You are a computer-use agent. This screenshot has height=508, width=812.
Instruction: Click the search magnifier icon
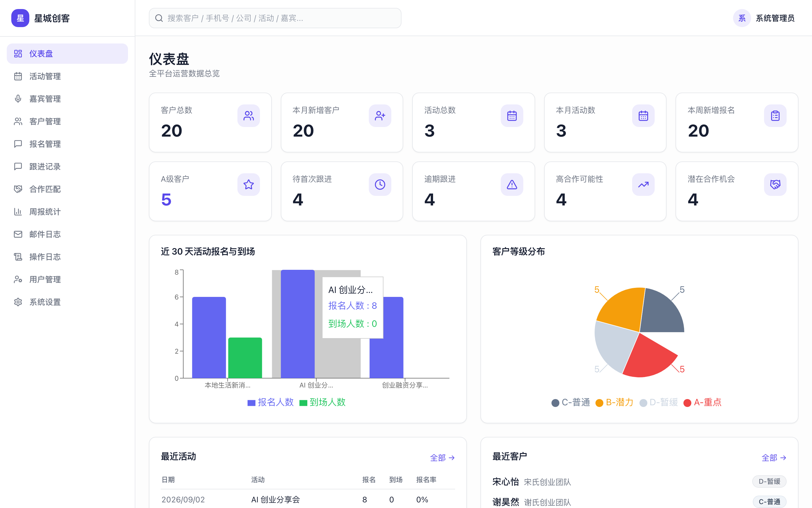(x=159, y=18)
